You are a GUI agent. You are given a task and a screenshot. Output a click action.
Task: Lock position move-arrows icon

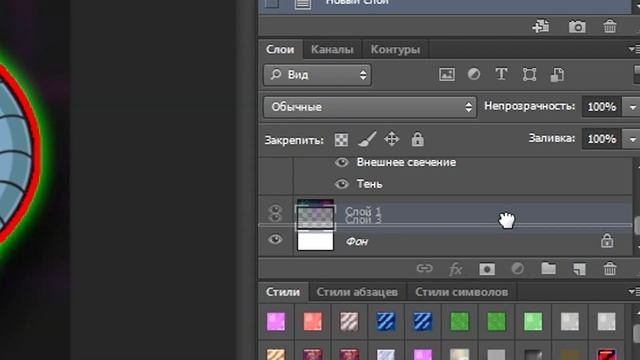point(391,139)
